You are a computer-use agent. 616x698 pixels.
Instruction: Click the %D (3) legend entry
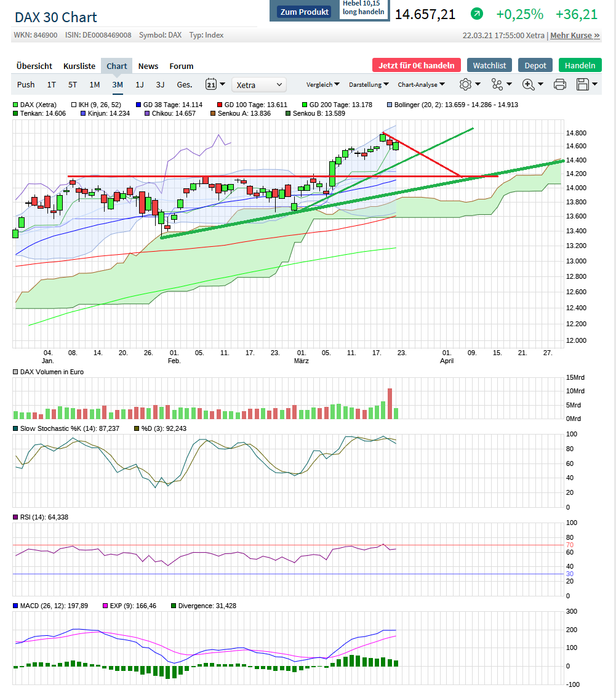click(160, 428)
